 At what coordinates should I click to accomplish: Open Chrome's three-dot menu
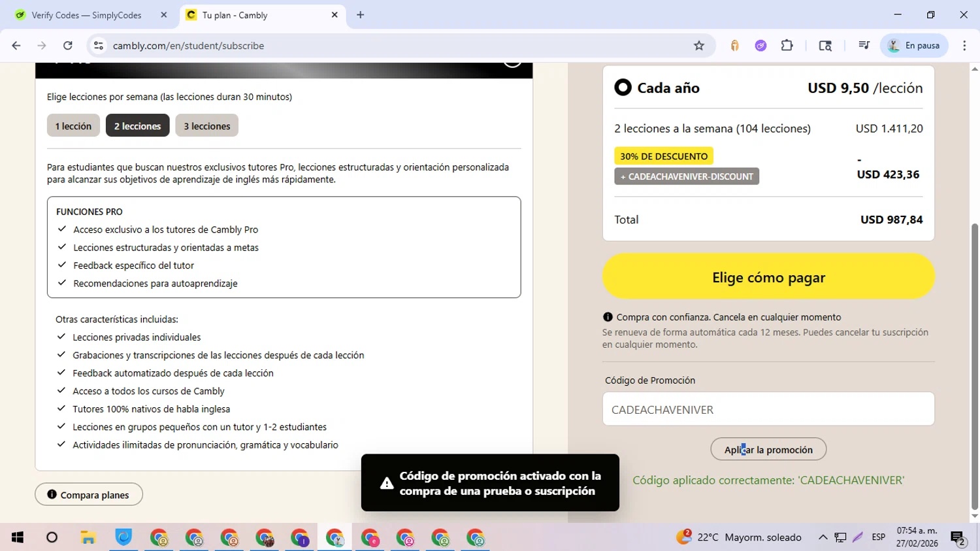coord(964,46)
